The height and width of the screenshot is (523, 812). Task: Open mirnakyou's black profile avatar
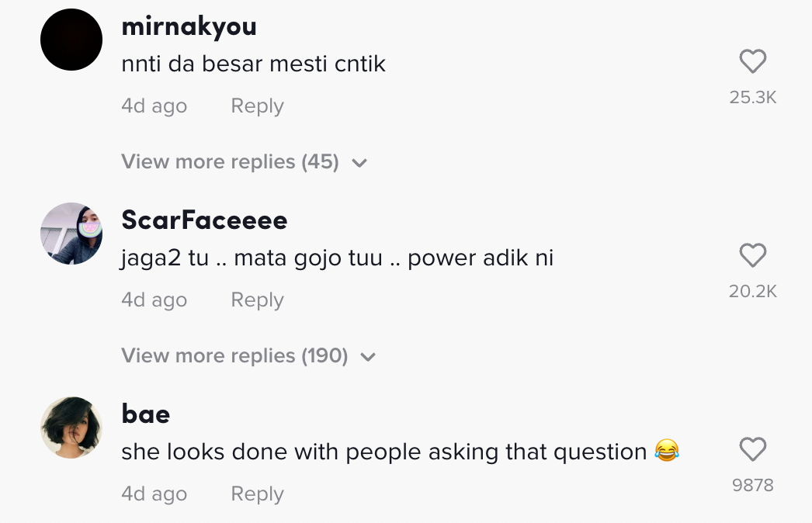(x=71, y=40)
